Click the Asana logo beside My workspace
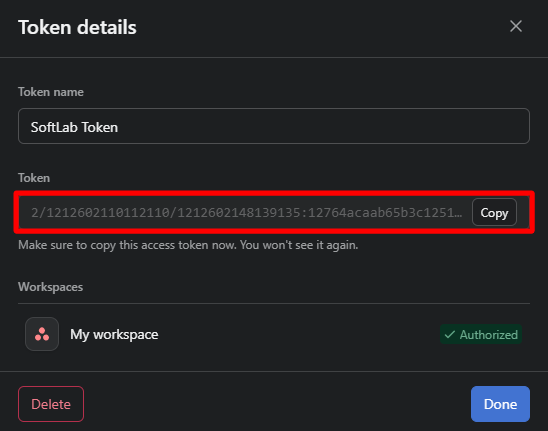The height and width of the screenshot is (431, 548). [42, 334]
